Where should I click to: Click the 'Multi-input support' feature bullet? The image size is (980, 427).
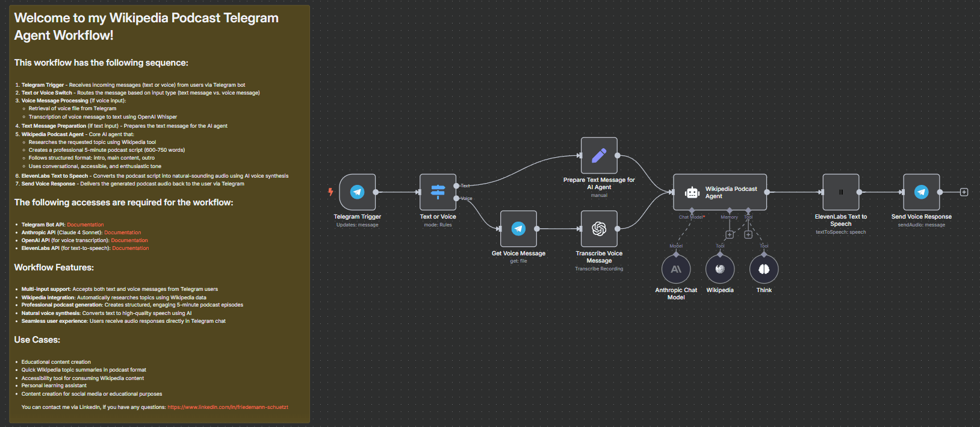pyautogui.click(x=120, y=289)
